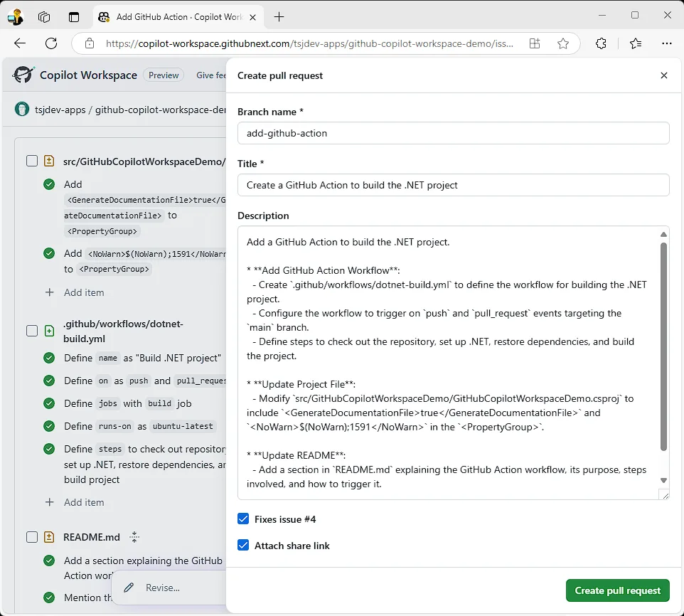This screenshot has width=684, height=616.
Task: Click the tsjdev-apps organization avatar
Action: click(22, 110)
